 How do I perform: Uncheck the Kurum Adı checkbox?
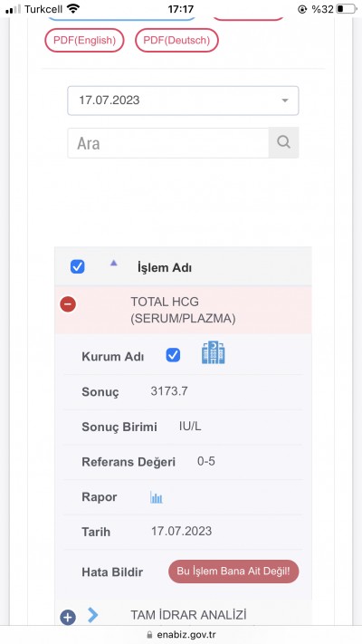[173, 355]
